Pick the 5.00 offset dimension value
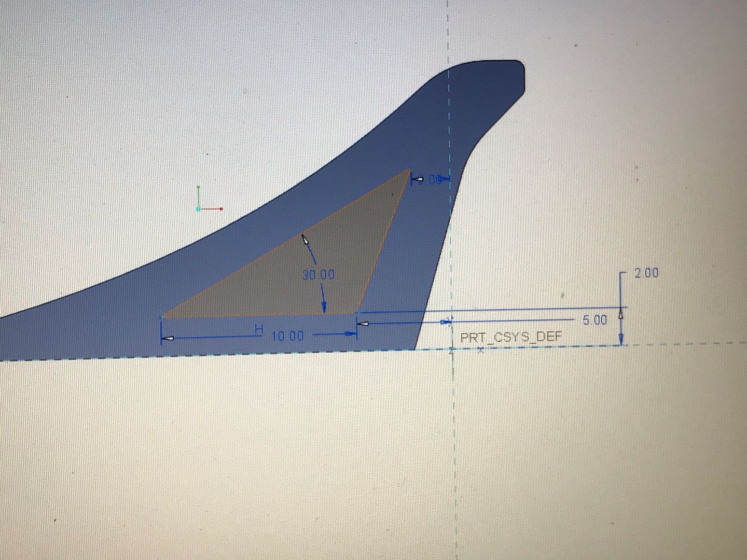747x560 pixels. (x=594, y=320)
